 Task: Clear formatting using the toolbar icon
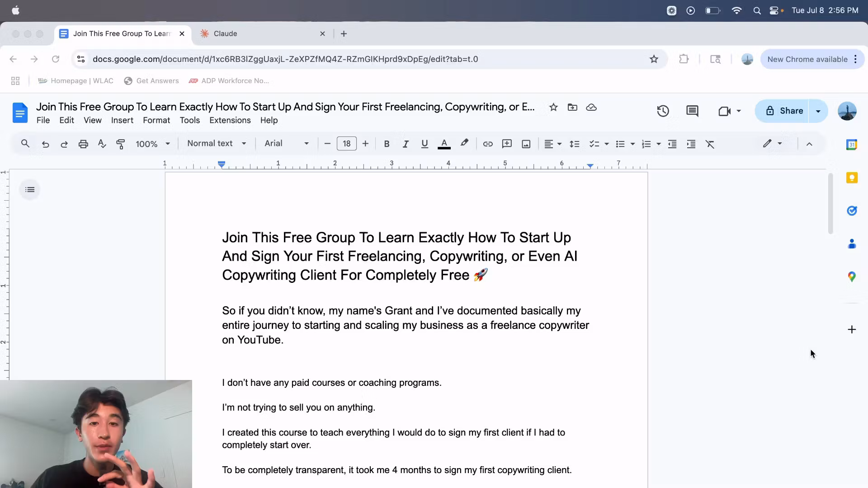(710, 144)
